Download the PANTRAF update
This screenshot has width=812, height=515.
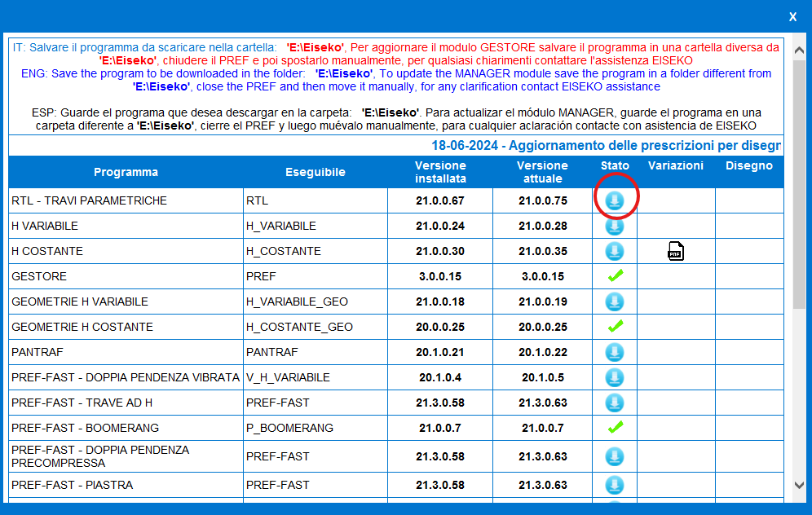(615, 352)
